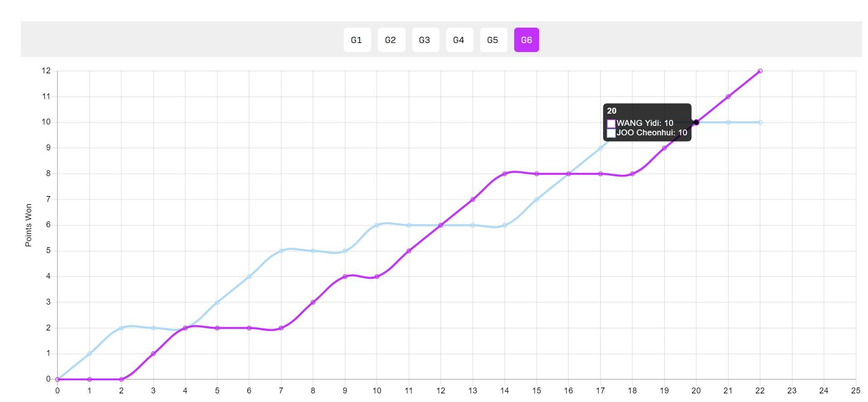Click the blue data point at rally 17
The width and height of the screenshot is (868, 402).
[600, 148]
